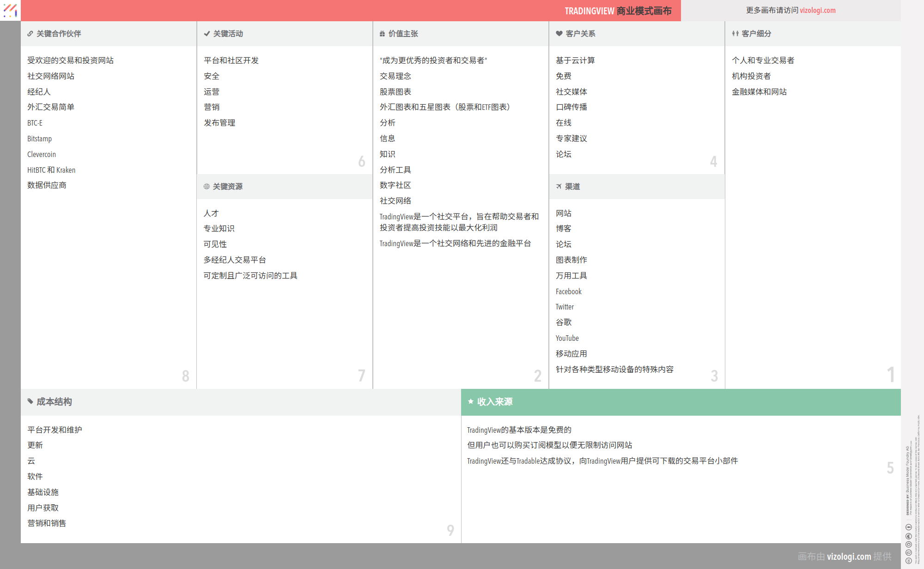Click the paper plane icon beside 渠道

coord(558,186)
